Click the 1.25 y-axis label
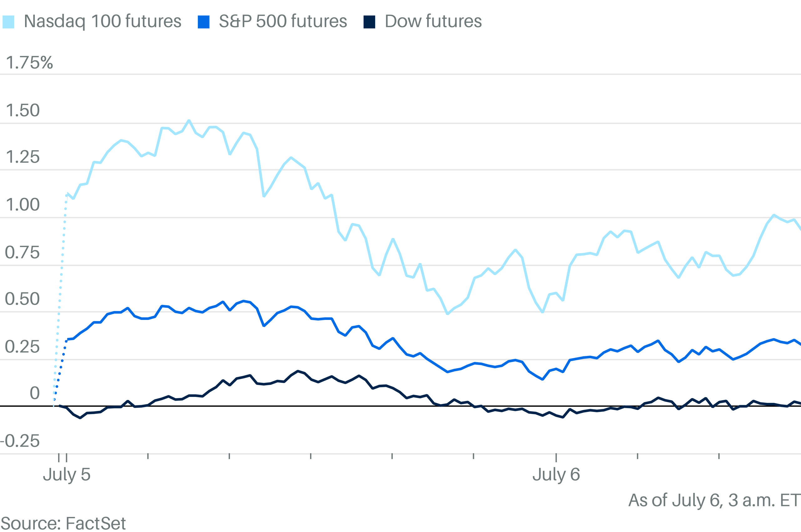This screenshot has height=532, width=801. coord(23,157)
